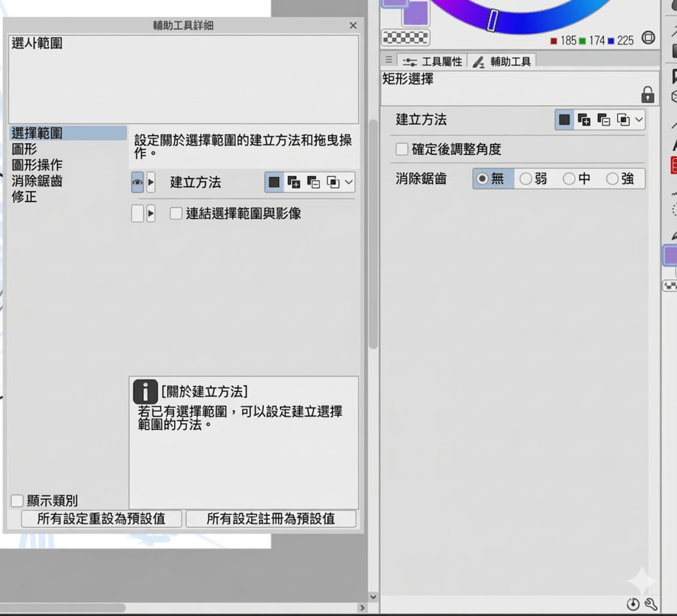This screenshot has width=677, height=616.
Task: Click the reset clock icon at panel bottom
Action: click(x=633, y=604)
